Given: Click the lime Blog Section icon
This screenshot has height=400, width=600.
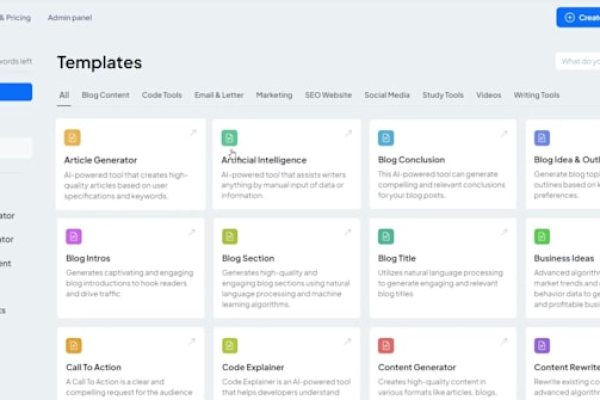Looking at the screenshot, I should pos(229,236).
